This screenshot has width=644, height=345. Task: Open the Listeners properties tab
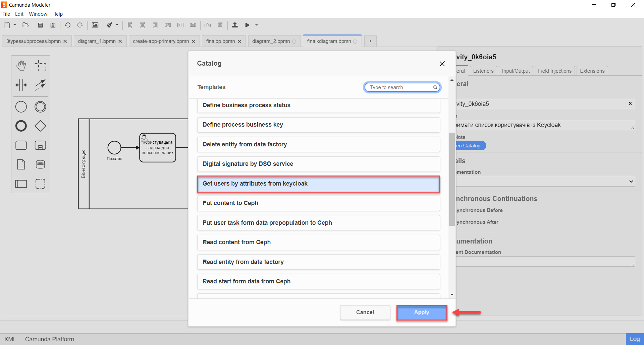coord(483,71)
